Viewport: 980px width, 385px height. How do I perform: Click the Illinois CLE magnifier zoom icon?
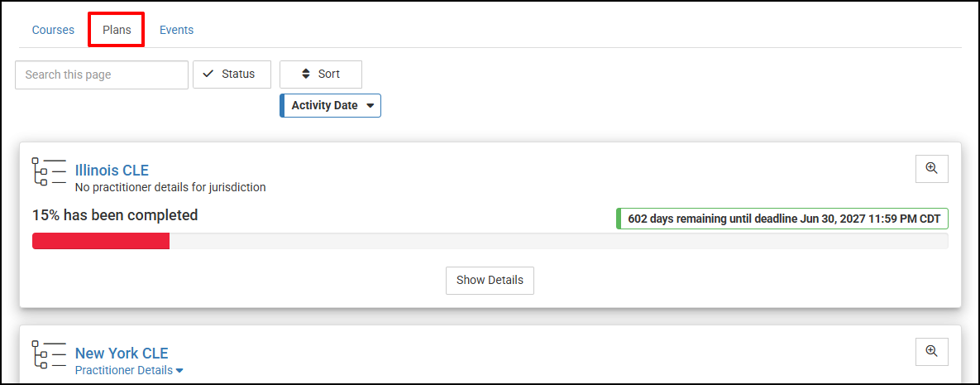(931, 168)
